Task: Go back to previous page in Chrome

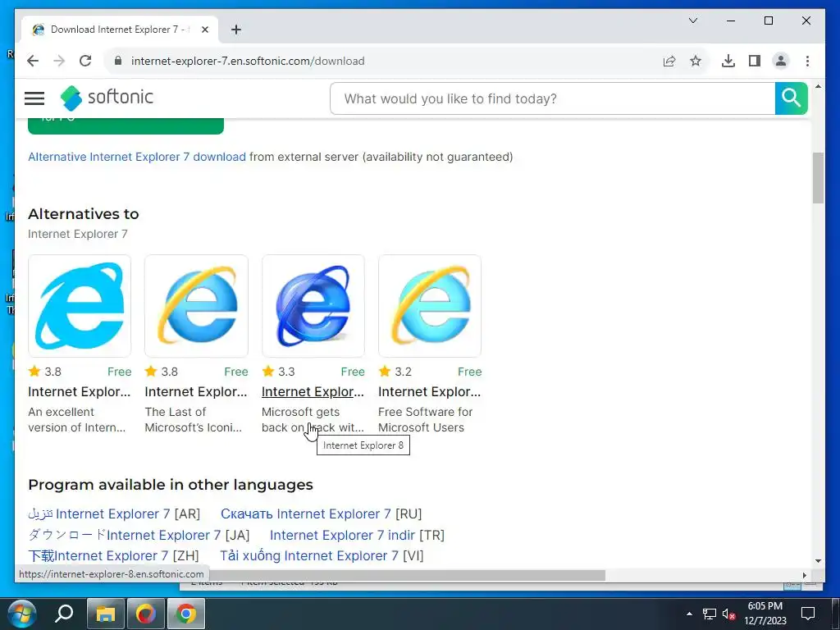Action: [33, 61]
